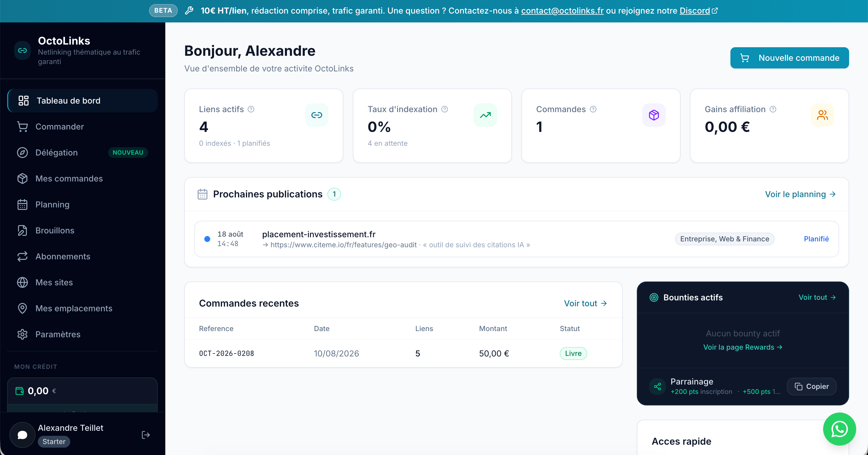Open the Tableau de bord menu item
This screenshot has width=868, height=455.
83,101
